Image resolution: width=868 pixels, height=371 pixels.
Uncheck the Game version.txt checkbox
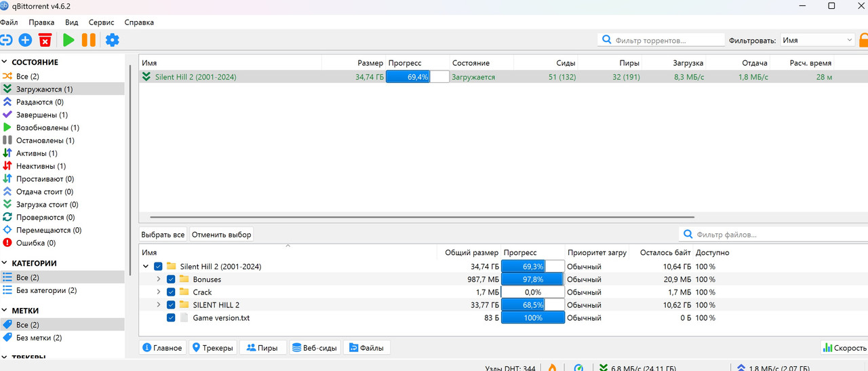click(x=171, y=317)
